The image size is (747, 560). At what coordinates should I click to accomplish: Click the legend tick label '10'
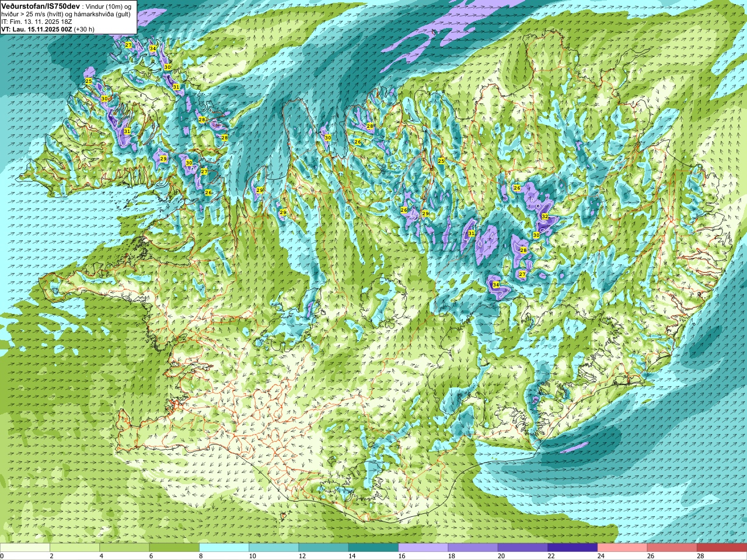[x=253, y=556]
